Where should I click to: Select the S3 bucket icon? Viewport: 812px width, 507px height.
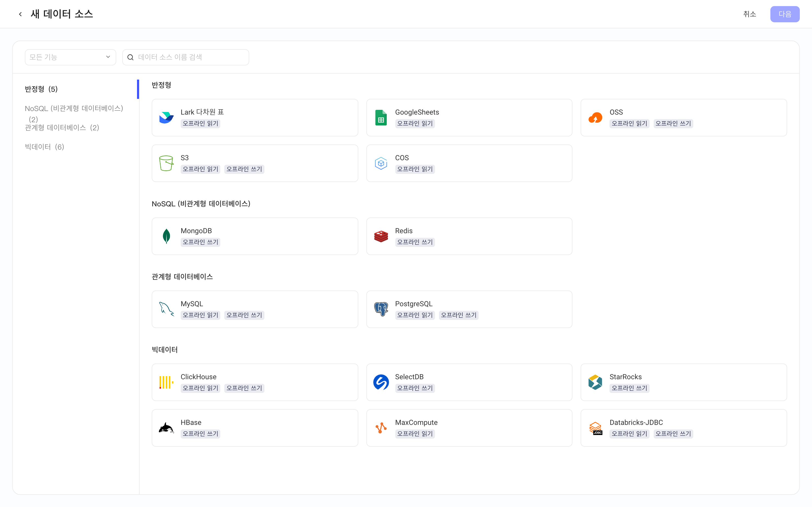coord(166,163)
